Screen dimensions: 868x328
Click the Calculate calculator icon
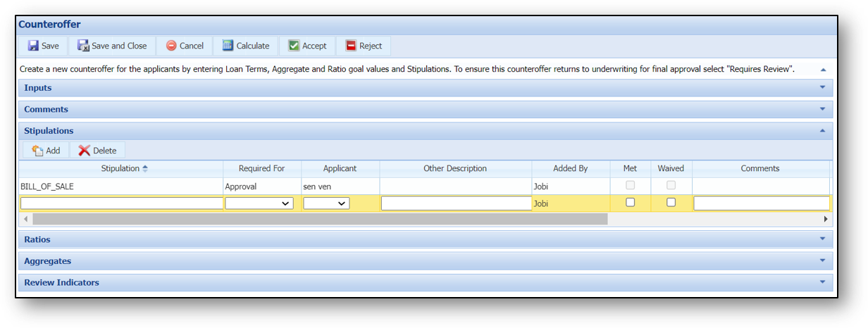pyautogui.click(x=228, y=46)
